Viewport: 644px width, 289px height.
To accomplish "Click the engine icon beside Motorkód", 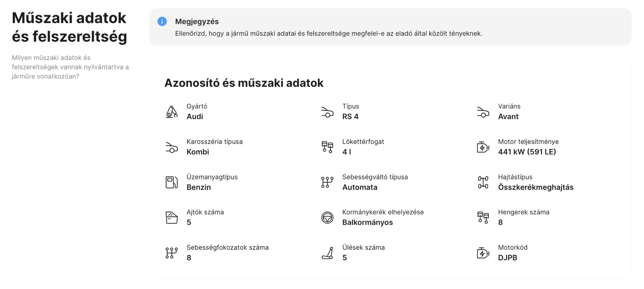I will pyautogui.click(x=483, y=253).
